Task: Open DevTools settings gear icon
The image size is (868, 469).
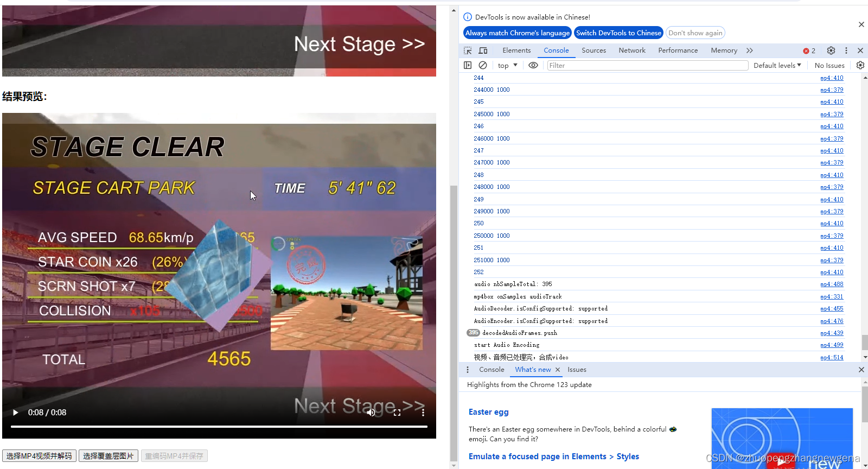Action: [x=831, y=50]
